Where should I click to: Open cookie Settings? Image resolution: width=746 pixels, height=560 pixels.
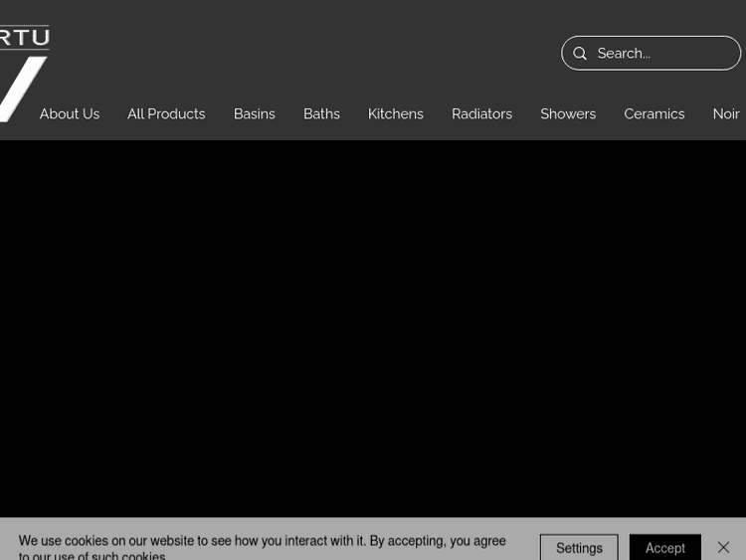click(579, 548)
